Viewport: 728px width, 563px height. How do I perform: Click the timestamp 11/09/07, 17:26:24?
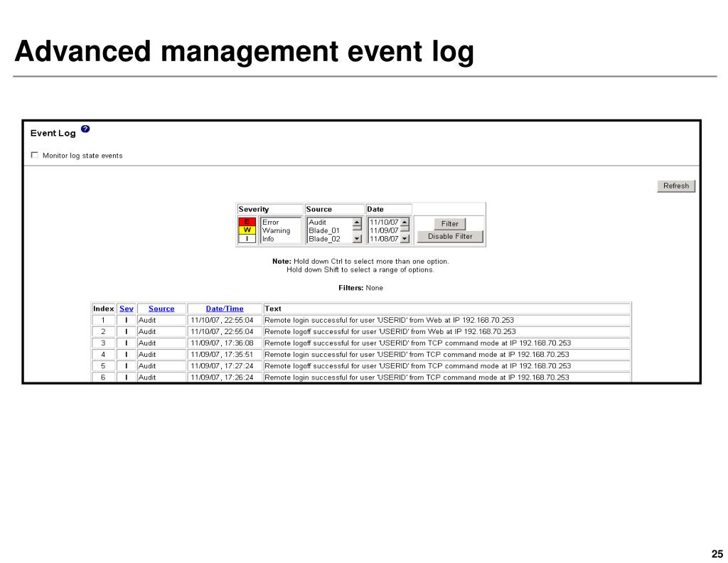[222, 377]
